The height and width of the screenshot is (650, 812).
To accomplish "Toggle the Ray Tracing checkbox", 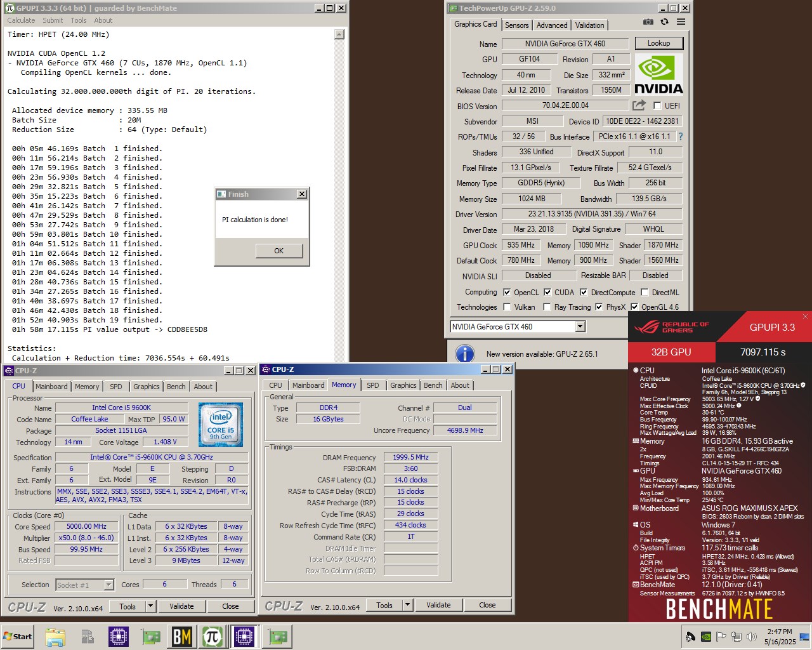I will coord(547,307).
